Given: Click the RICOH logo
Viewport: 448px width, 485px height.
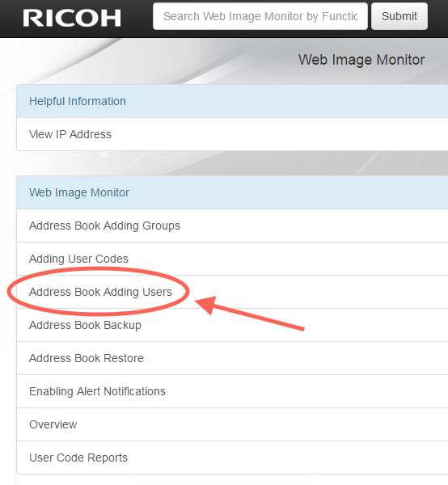Looking at the screenshot, I should point(72,18).
